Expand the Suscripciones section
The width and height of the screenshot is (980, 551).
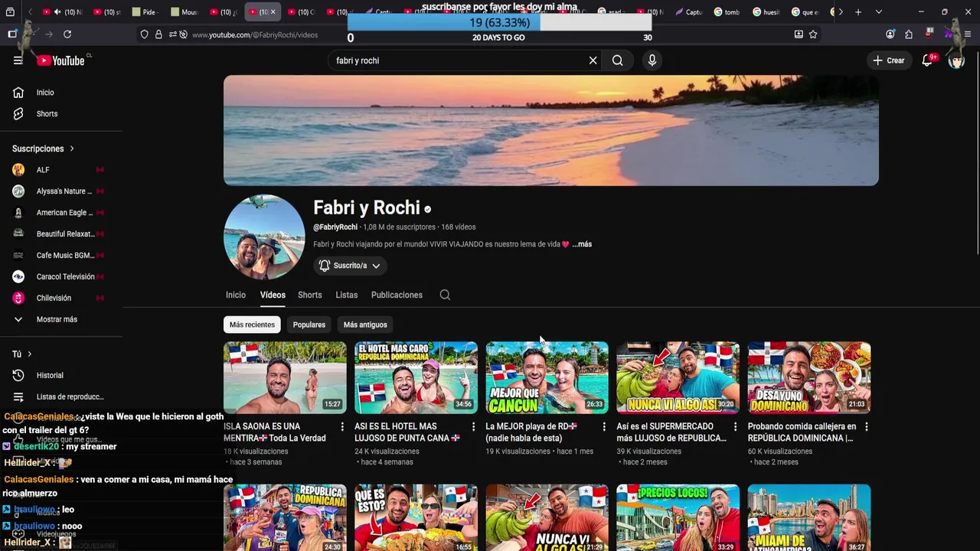(x=44, y=148)
